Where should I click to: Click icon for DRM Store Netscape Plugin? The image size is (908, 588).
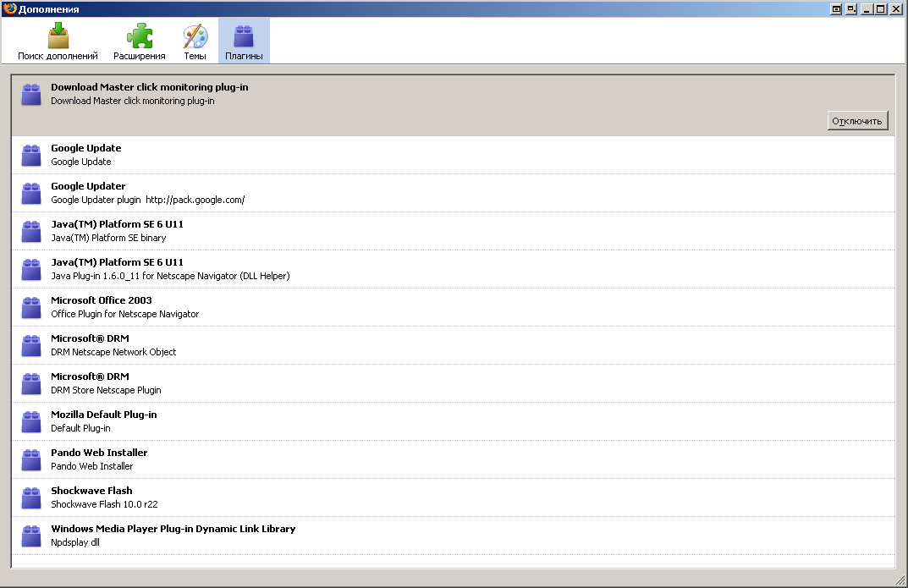point(31,384)
